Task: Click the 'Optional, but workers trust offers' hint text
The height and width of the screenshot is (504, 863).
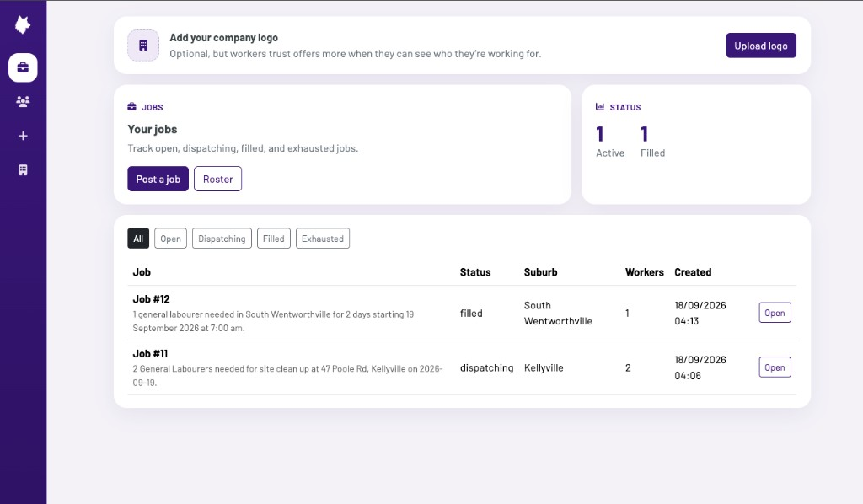Action: click(x=356, y=54)
